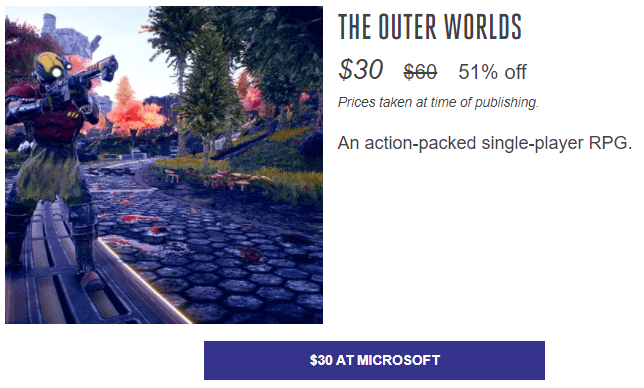Click the crossed-out $60 original price
The width and height of the screenshot is (644, 388).
(x=420, y=72)
